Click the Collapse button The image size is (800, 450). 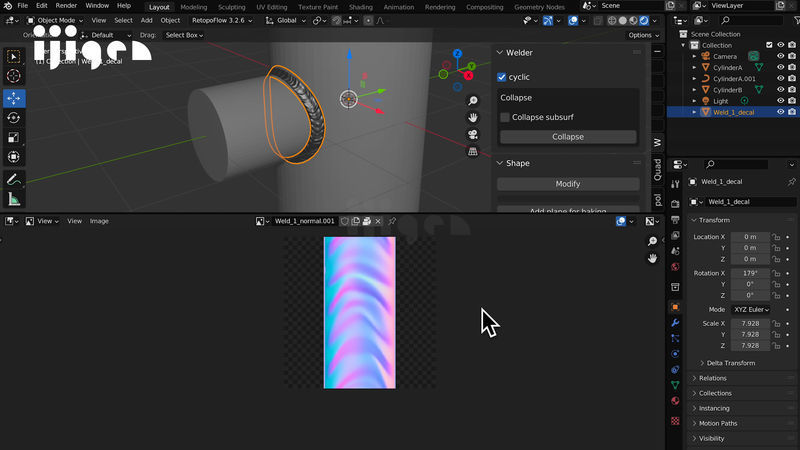[568, 137]
